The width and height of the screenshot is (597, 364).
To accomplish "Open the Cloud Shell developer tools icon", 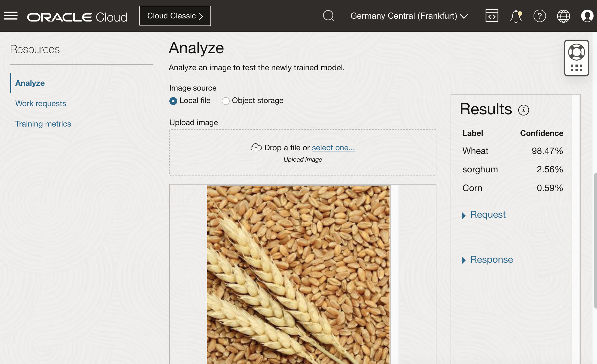I will pyautogui.click(x=492, y=16).
